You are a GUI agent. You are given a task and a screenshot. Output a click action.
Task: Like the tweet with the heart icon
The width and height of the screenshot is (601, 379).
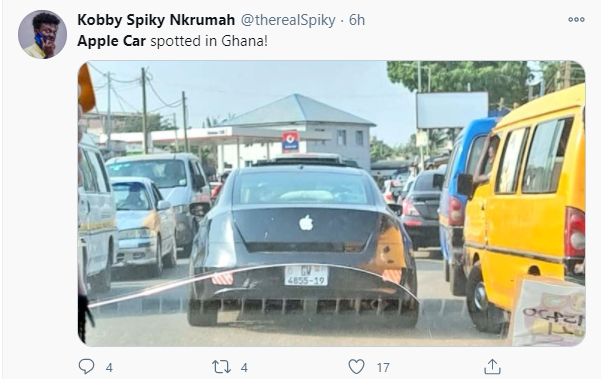tap(356, 367)
